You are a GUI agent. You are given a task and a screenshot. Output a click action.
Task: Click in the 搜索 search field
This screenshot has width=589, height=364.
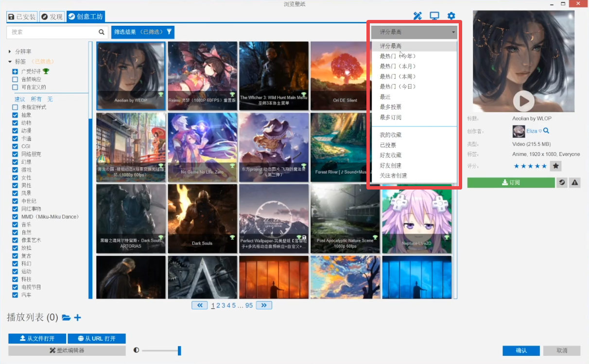pos(52,32)
